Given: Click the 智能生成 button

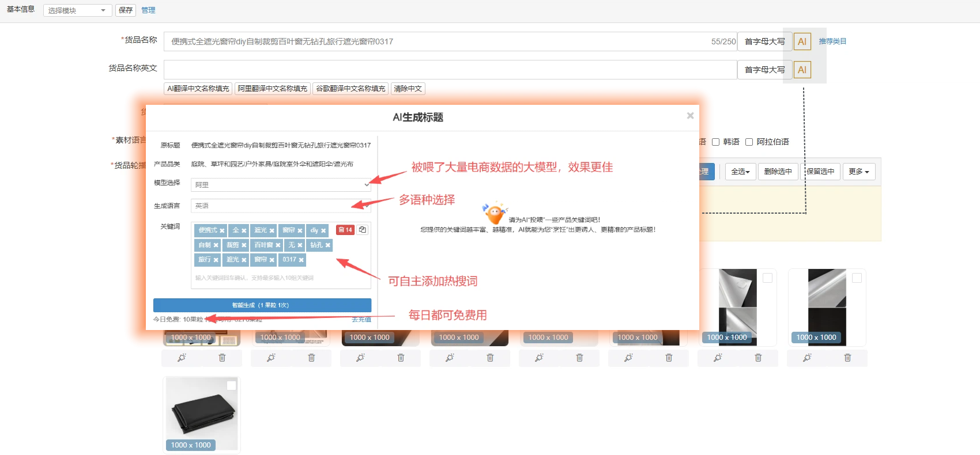Looking at the screenshot, I should (262, 305).
